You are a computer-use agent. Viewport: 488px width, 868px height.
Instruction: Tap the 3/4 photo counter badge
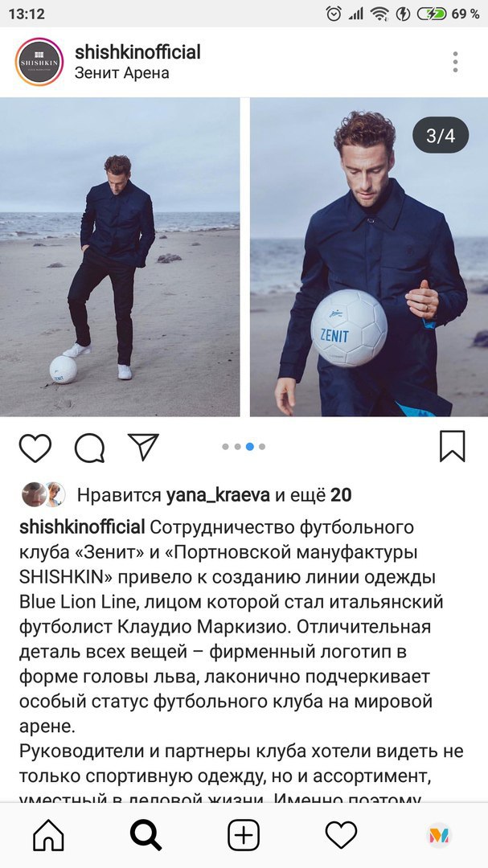click(x=441, y=136)
